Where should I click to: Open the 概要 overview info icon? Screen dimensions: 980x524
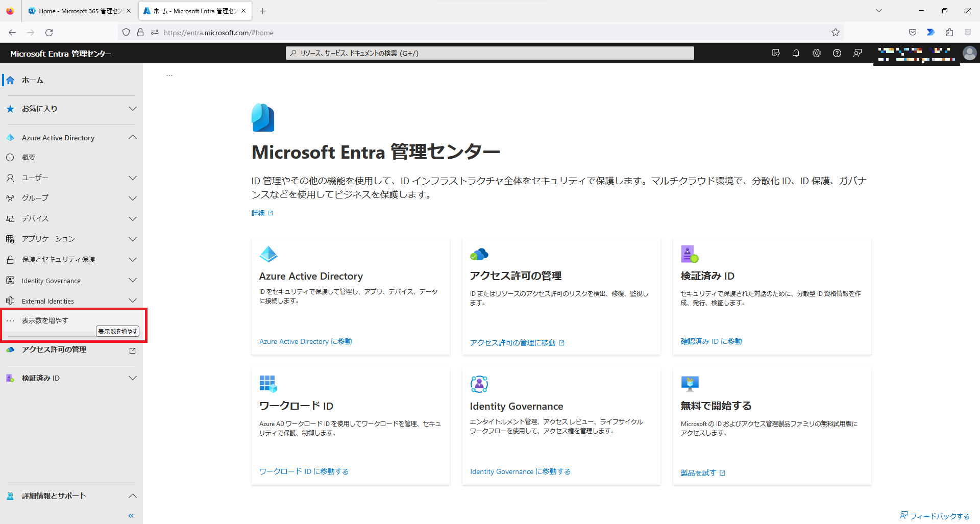coord(10,157)
